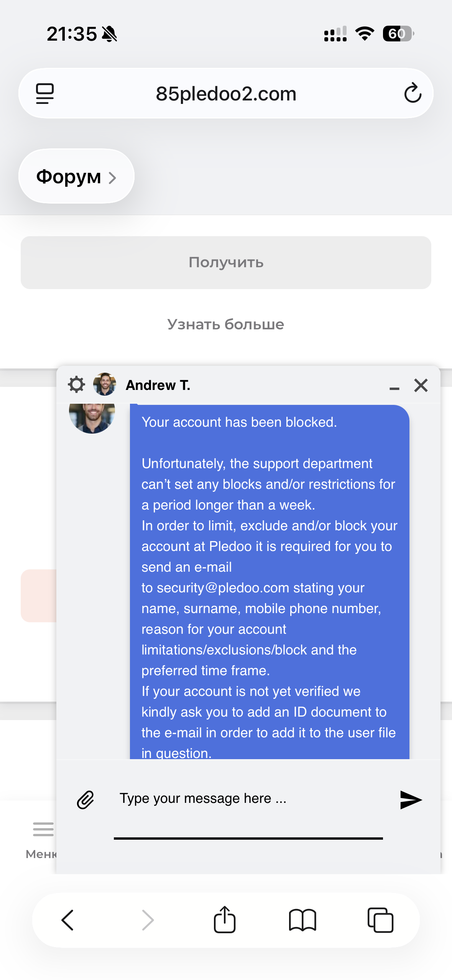Screen dimensions: 452x980
Task: Close the Andrew T. chat widget
Action: 421,385
